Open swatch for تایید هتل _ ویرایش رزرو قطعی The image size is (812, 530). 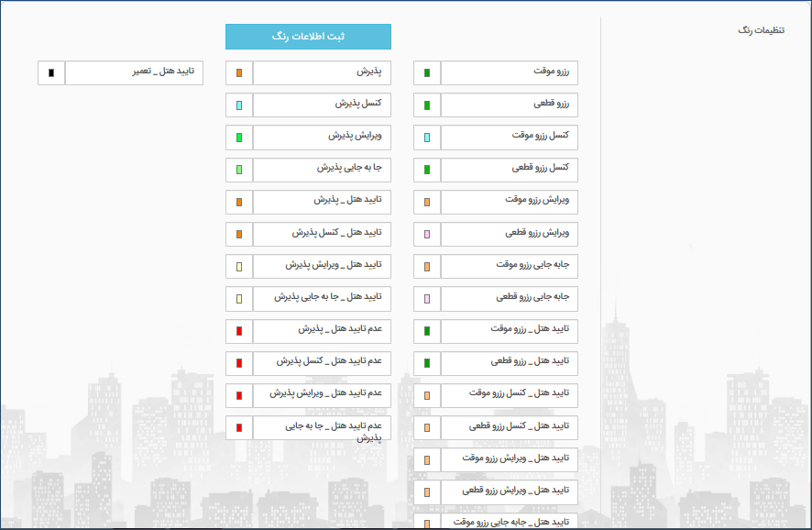pos(427,492)
